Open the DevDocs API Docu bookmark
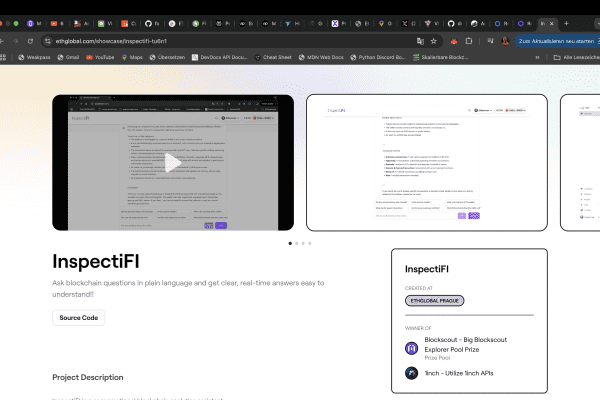This screenshot has width=600, height=400. click(220, 57)
